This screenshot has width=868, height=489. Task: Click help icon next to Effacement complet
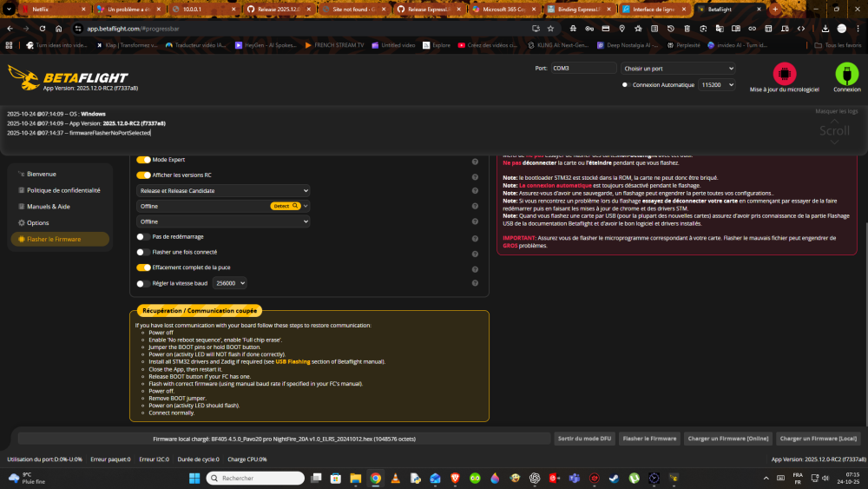[x=475, y=268]
